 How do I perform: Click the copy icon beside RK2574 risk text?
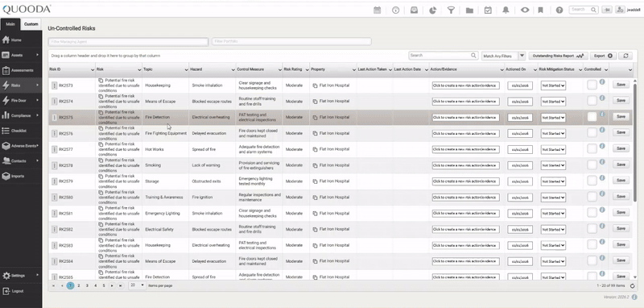tap(101, 96)
